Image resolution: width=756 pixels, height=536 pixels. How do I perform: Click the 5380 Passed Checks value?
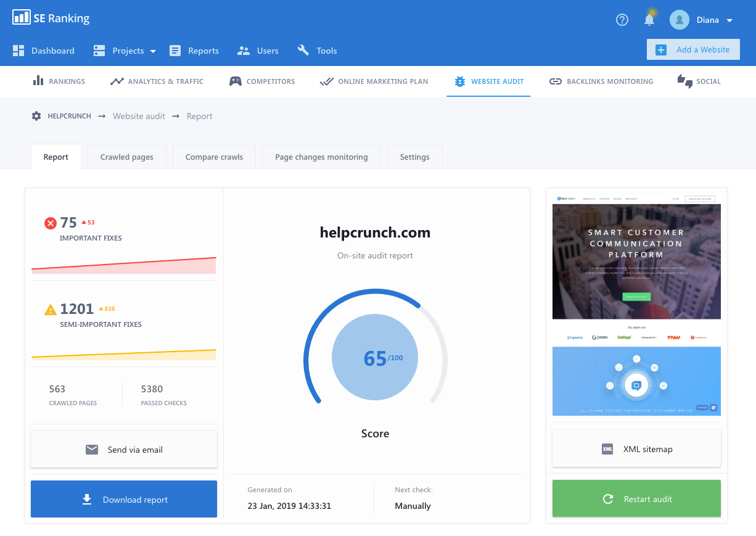[152, 389]
